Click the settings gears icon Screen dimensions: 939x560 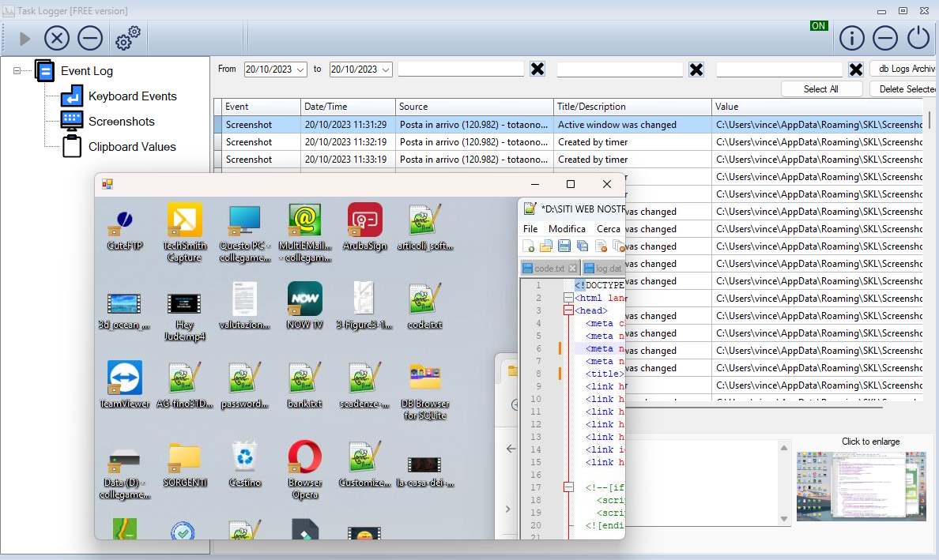(127, 38)
